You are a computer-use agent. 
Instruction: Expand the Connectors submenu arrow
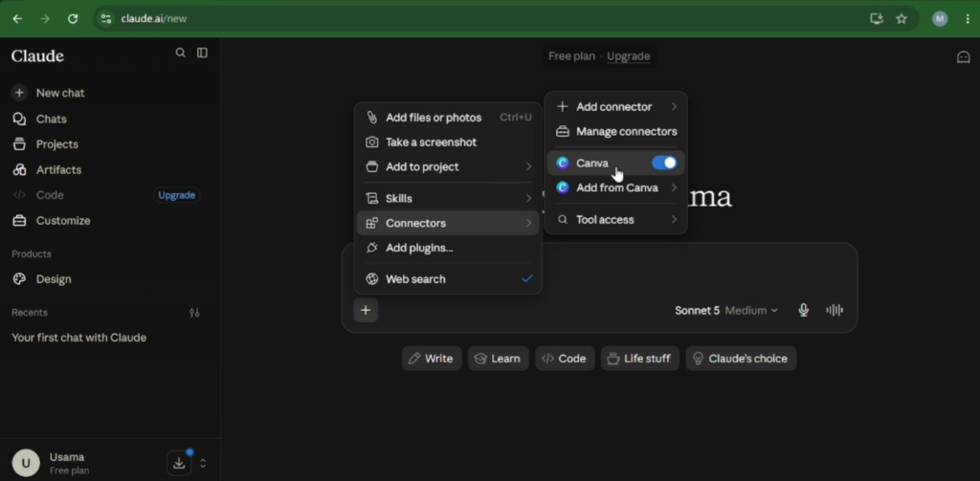click(528, 223)
